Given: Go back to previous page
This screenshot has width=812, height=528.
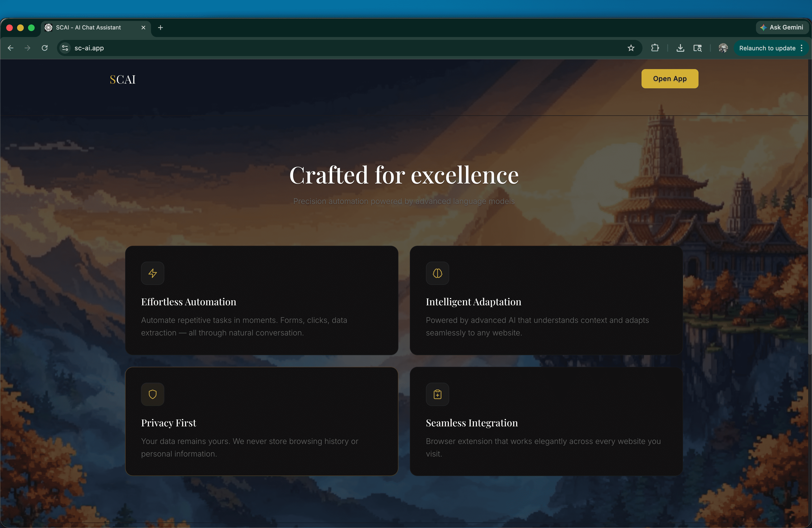Looking at the screenshot, I should coord(11,48).
